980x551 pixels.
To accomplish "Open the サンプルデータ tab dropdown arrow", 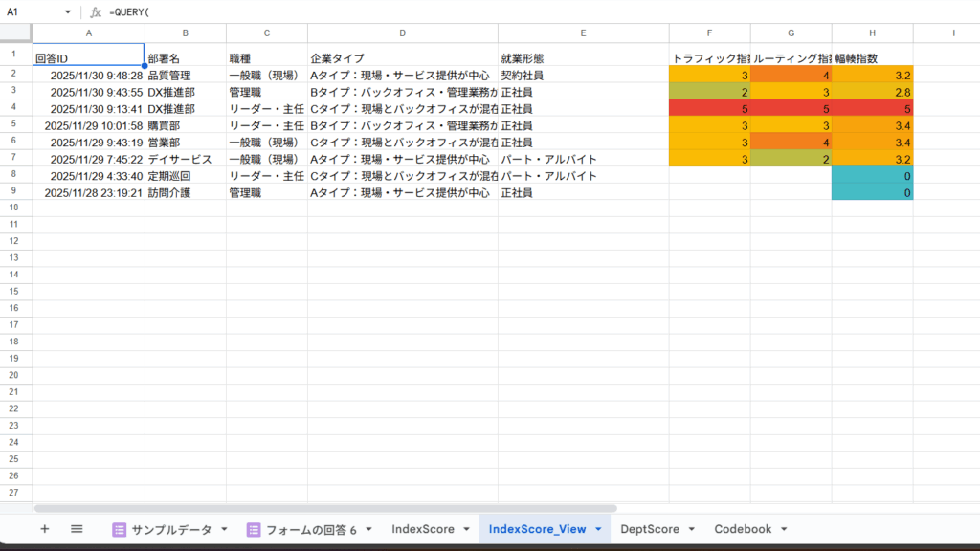I will (224, 529).
